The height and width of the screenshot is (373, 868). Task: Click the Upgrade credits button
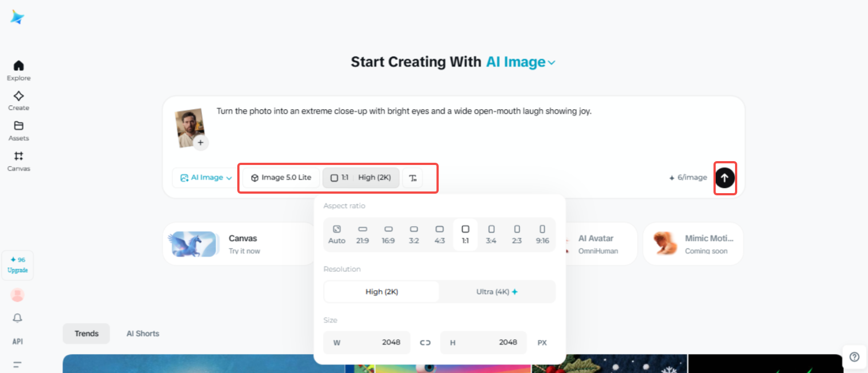click(18, 265)
